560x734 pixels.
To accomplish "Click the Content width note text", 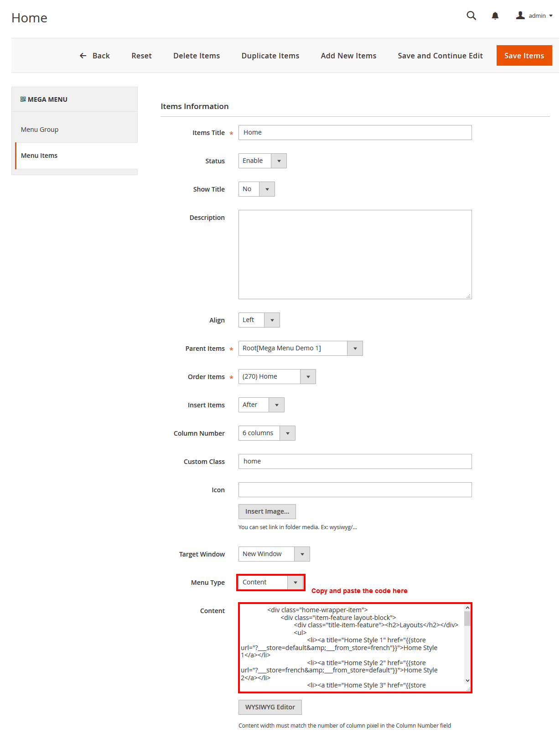I will [345, 725].
